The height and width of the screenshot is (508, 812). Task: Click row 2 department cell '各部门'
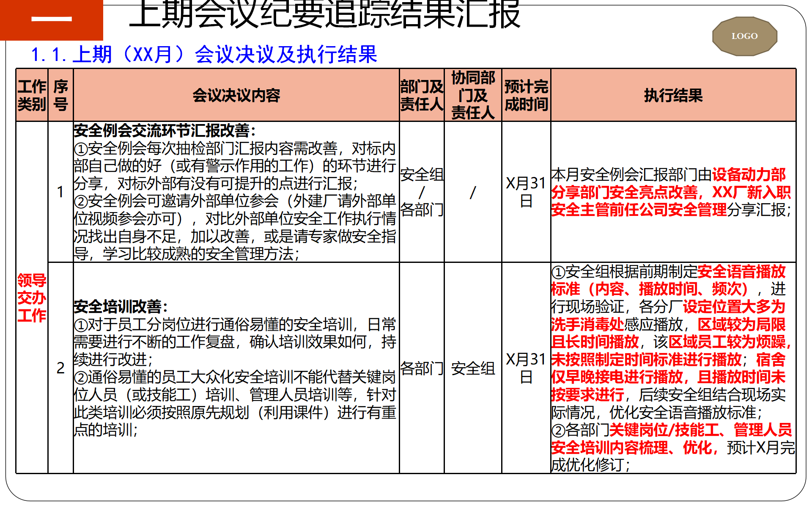pos(422,368)
